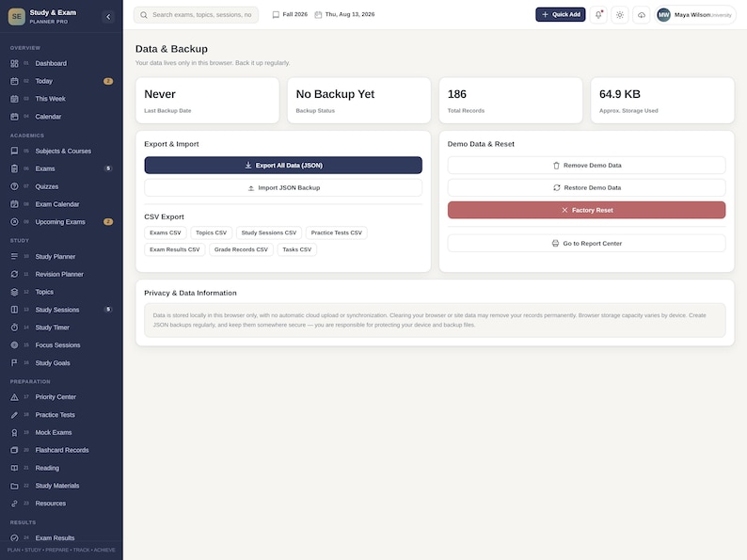Click the Exam Results check icon
The width and height of the screenshot is (747, 560).
[x=14, y=537]
